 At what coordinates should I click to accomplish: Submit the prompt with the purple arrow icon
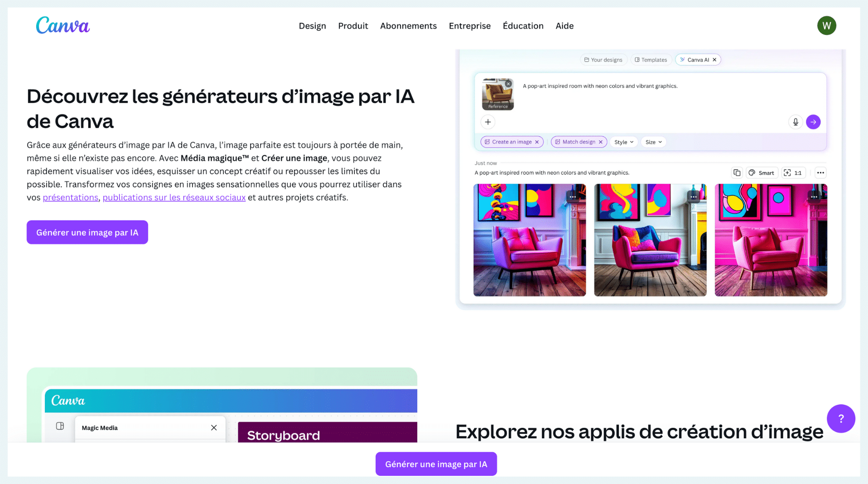pyautogui.click(x=813, y=122)
